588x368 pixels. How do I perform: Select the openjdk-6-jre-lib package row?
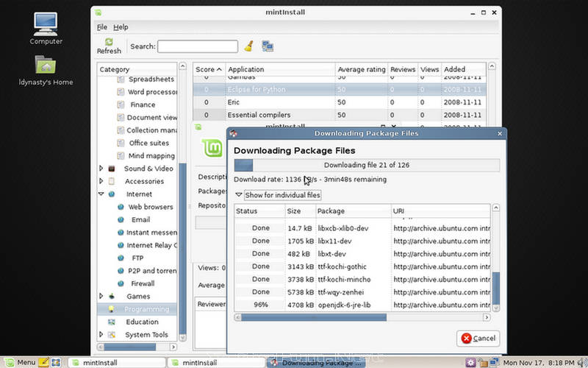tap(362, 305)
